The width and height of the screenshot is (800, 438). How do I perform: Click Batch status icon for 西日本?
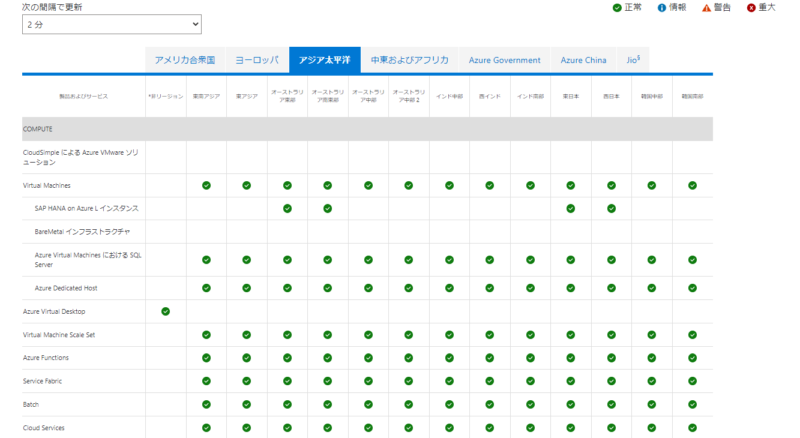(611, 404)
